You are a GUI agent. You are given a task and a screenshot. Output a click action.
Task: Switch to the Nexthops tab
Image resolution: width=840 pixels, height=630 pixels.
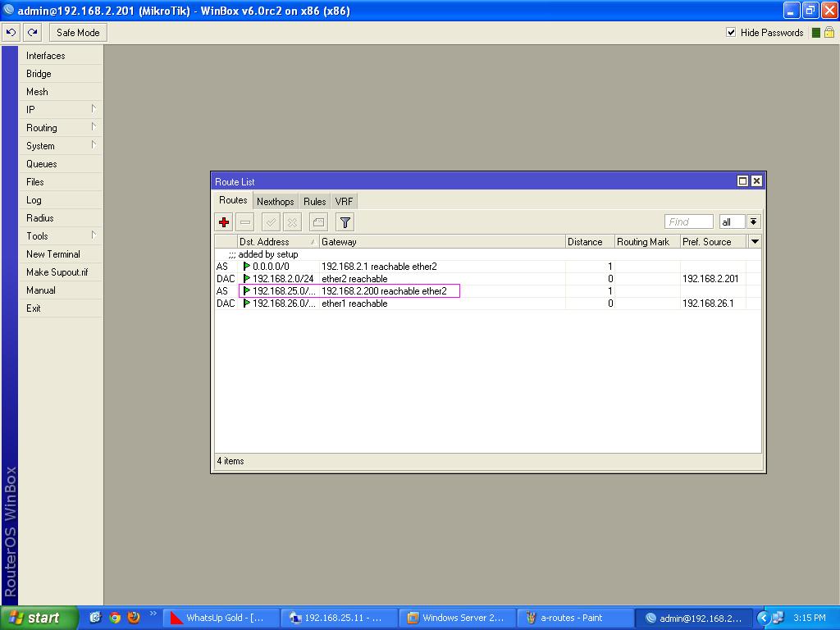click(276, 202)
